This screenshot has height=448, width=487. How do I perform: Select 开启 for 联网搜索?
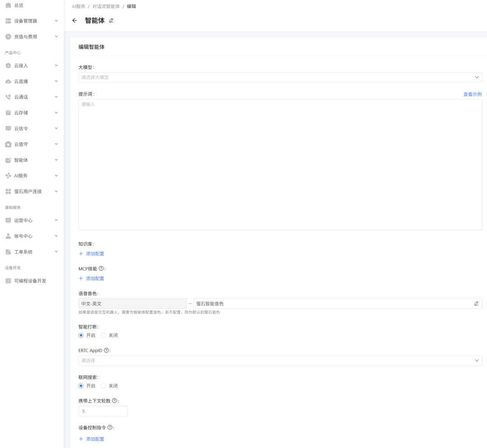(81, 386)
